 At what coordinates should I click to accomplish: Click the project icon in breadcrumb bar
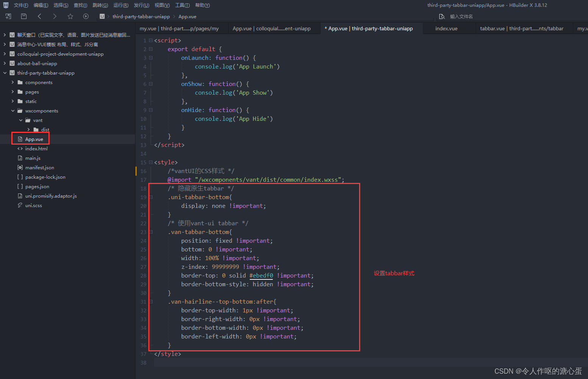pyautogui.click(x=102, y=16)
